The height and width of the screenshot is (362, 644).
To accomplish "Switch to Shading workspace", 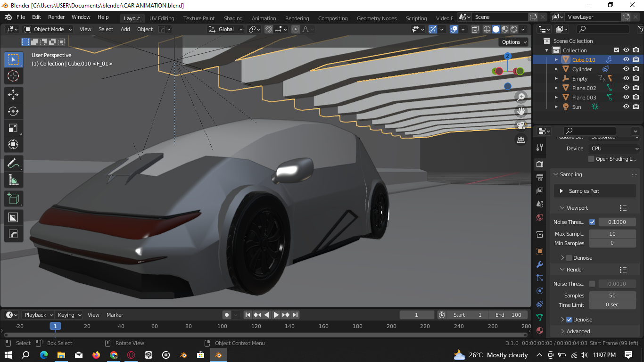I will [233, 18].
